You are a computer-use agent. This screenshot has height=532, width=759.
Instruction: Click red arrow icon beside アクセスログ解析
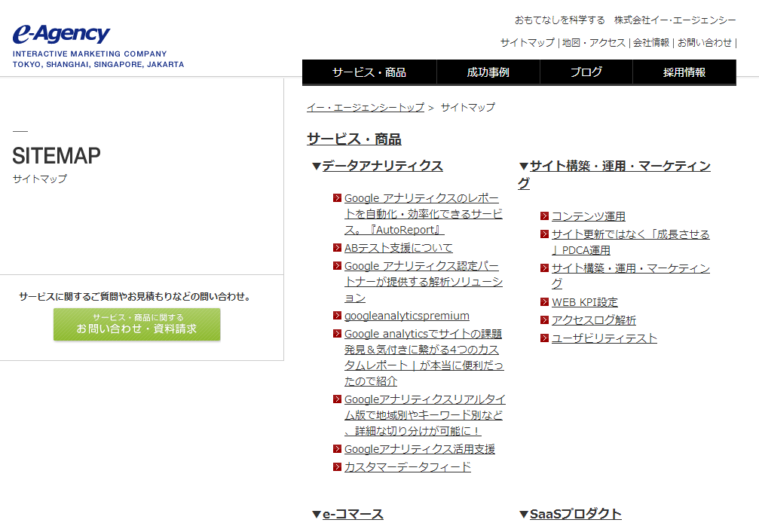[545, 321]
